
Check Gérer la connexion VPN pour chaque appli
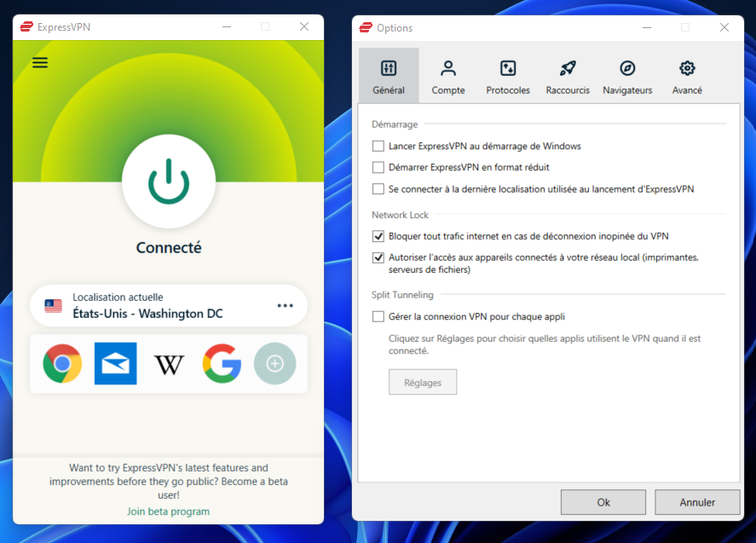(x=378, y=317)
